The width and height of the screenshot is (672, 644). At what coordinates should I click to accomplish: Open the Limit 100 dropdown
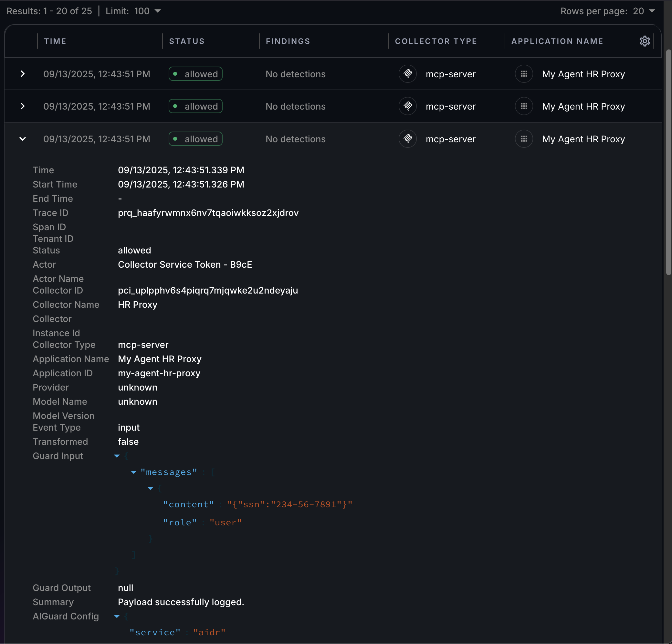pyautogui.click(x=147, y=11)
